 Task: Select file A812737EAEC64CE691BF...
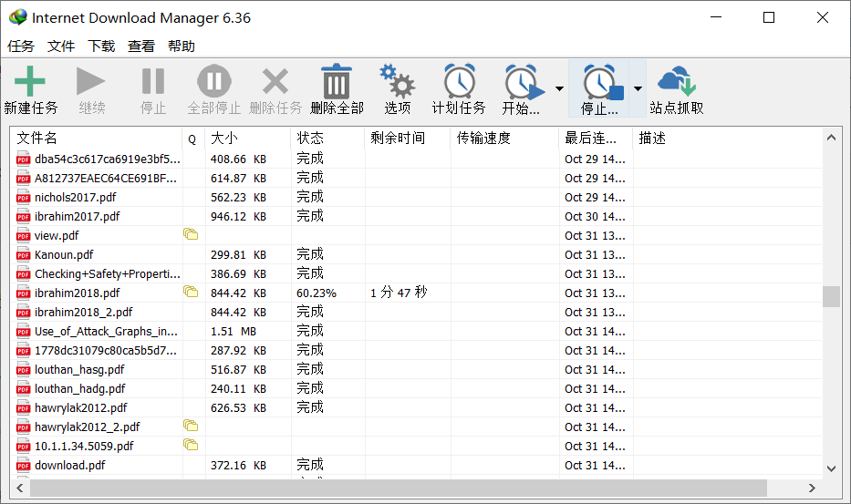coord(105,178)
